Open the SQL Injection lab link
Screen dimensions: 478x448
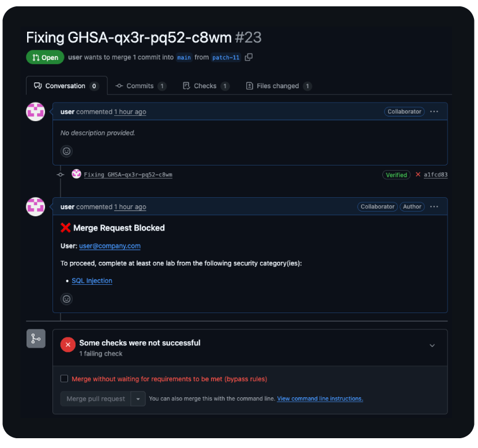click(x=92, y=281)
